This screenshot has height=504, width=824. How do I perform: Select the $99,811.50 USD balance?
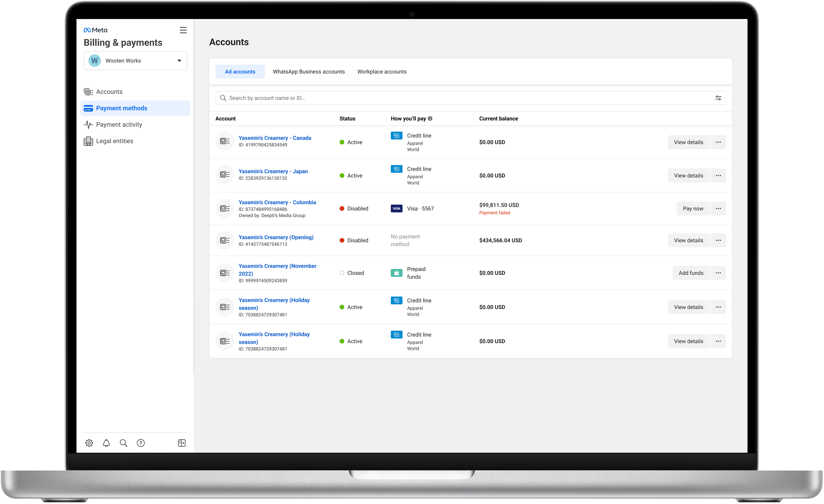click(x=499, y=205)
